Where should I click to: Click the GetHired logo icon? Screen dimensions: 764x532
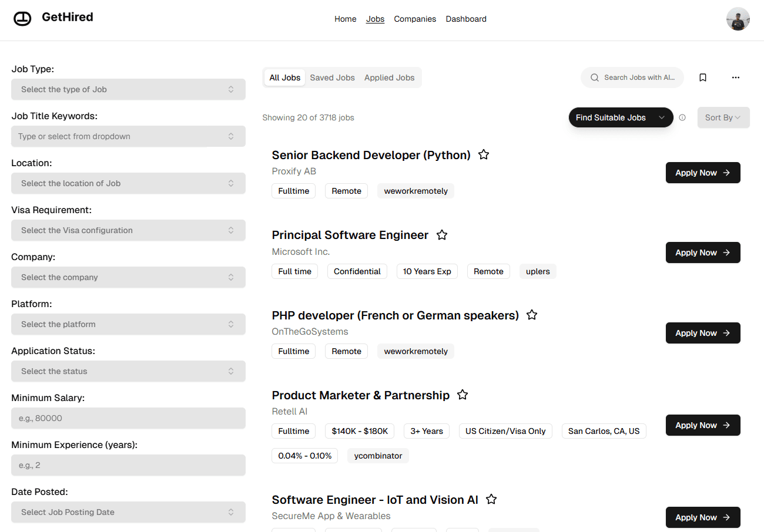click(x=22, y=19)
